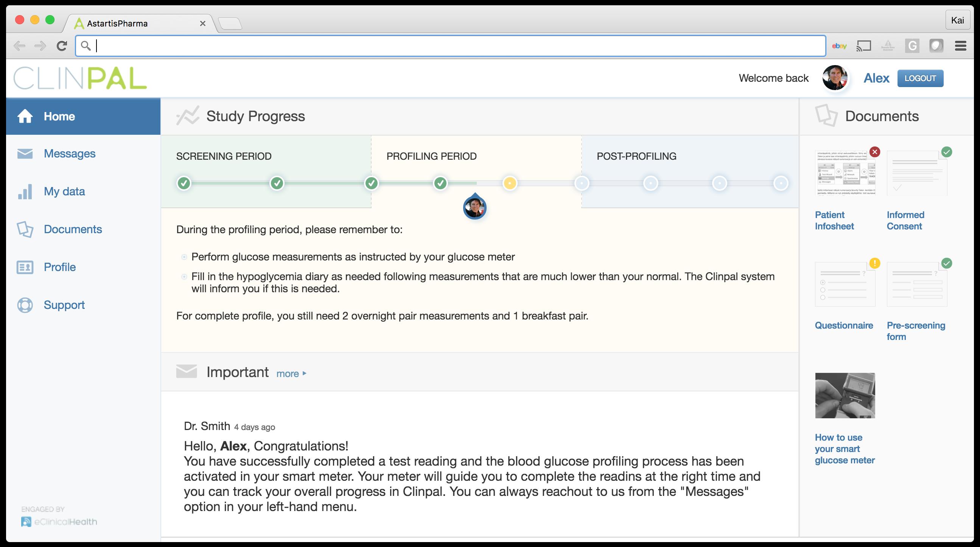Screen dimensions: 980x547
Task: Click the Support lifebuoy icon
Action: click(25, 305)
